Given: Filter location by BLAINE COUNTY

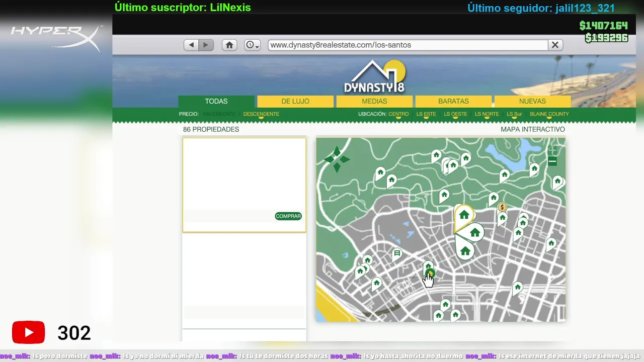Looking at the screenshot, I should [x=549, y=114].
